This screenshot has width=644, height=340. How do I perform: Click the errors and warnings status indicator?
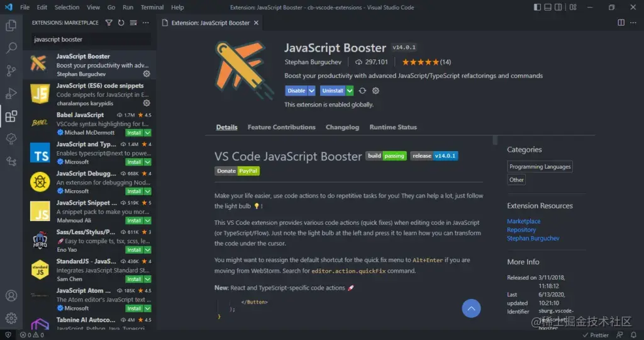pos(32,335)
